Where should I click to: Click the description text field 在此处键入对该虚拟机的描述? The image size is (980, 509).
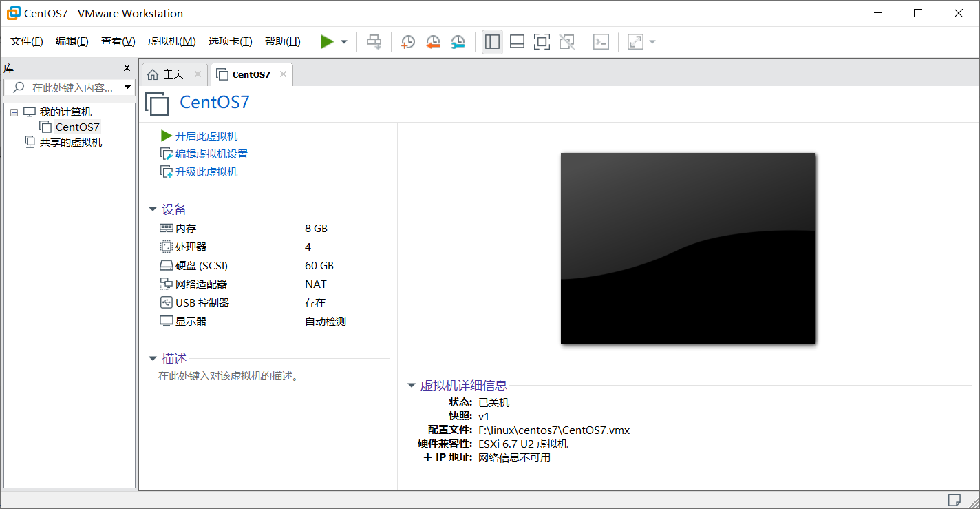click(228, 376)
